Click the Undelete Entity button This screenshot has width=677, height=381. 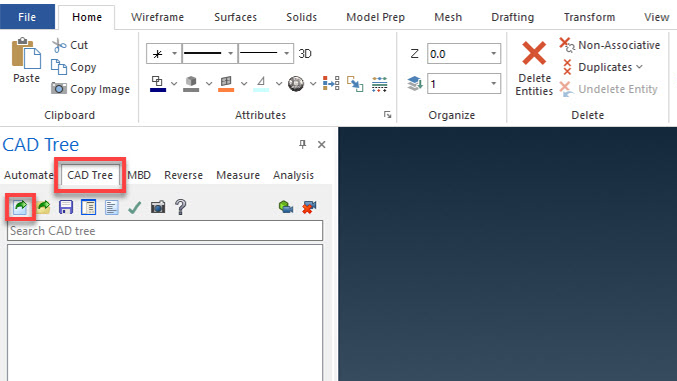(x=608, y=89)
